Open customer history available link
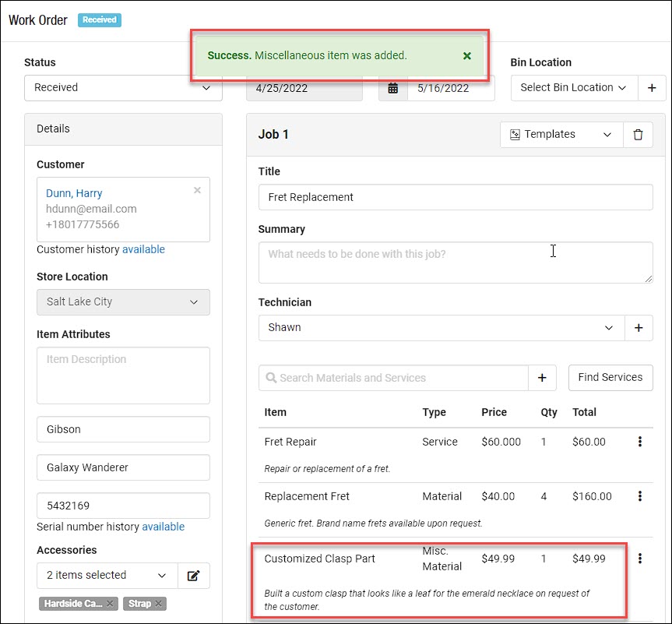The image size is (672, 624). pos(143,249)
